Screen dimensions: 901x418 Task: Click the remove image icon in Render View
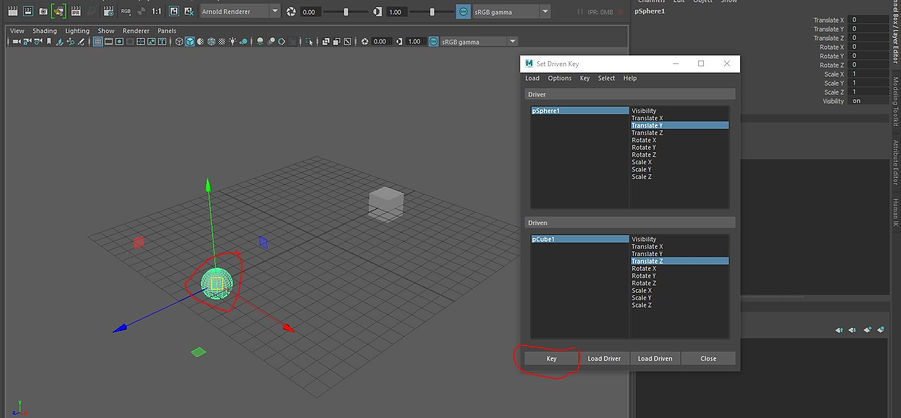[x=189, y=11]
